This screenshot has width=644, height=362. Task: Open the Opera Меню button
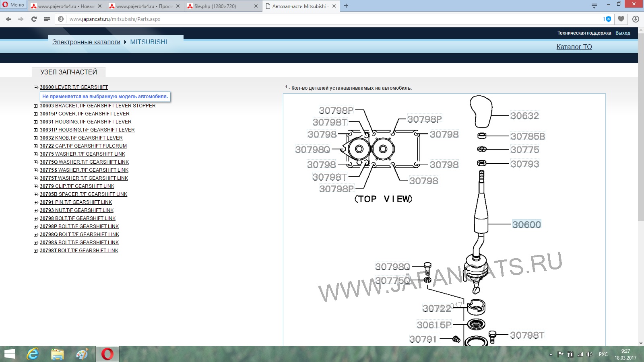(x=14, y=5)
